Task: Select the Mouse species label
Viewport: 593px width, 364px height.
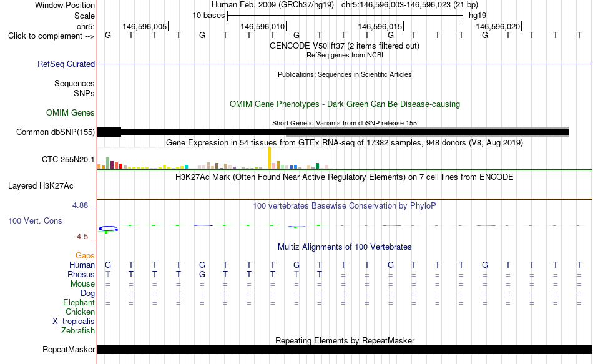Action: tap(82, 284)
